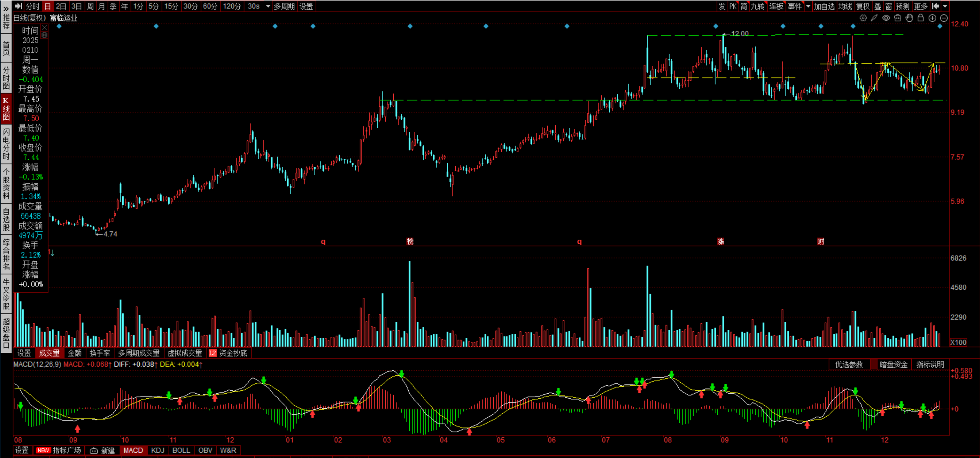Activate the hand pan tool

[909, 18]
